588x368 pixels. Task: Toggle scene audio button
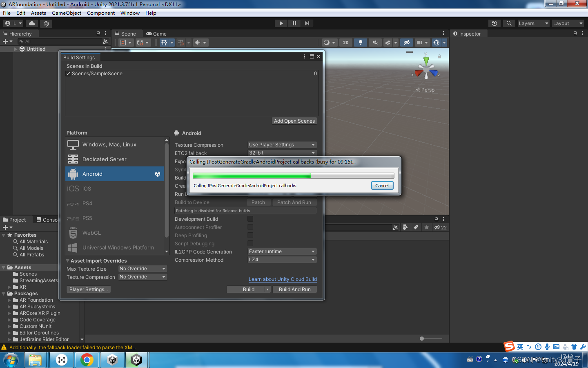[375, 43]
